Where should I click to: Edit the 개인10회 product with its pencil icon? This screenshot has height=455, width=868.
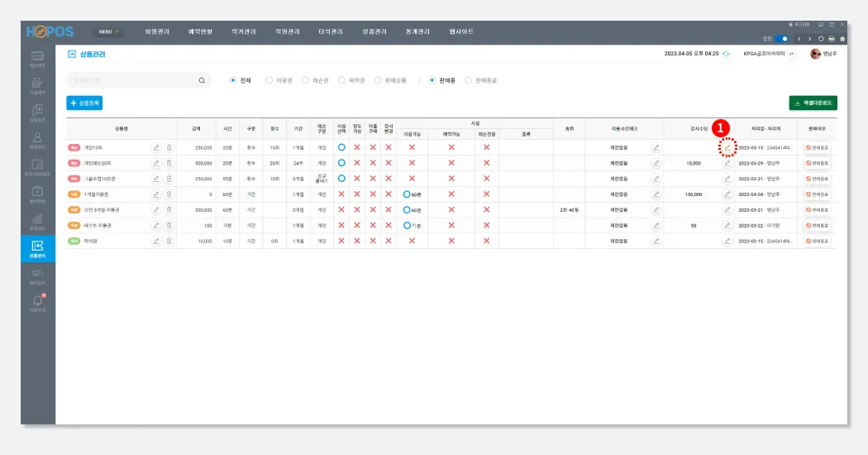click(156, 148)
